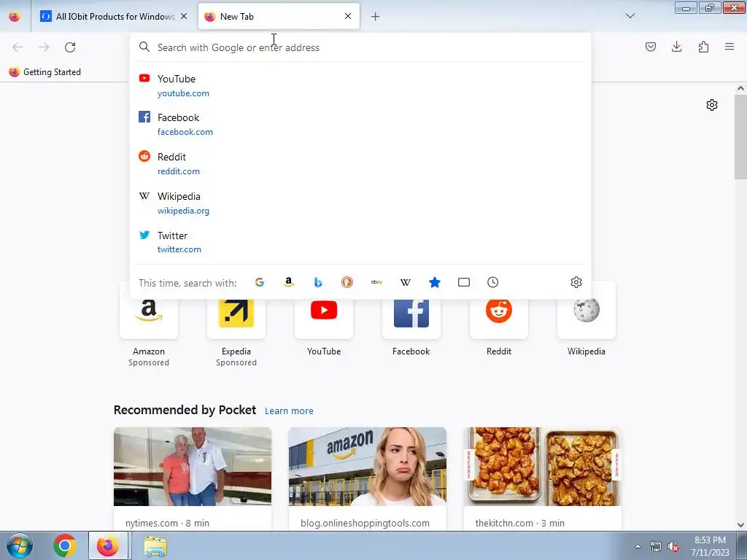Choose Wikipedia suggestion in dropdown list

(360, 203)
